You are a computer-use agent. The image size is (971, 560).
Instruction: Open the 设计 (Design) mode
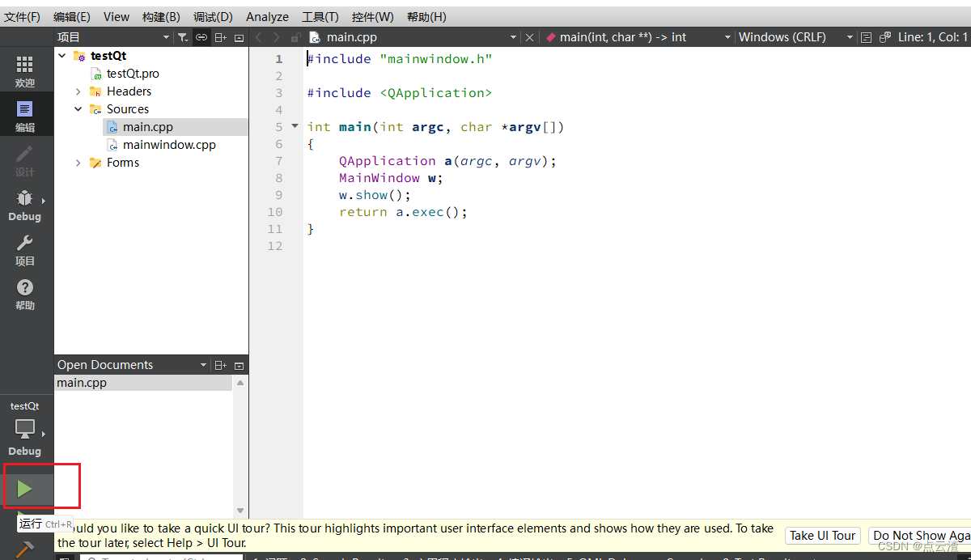point(25,159)
